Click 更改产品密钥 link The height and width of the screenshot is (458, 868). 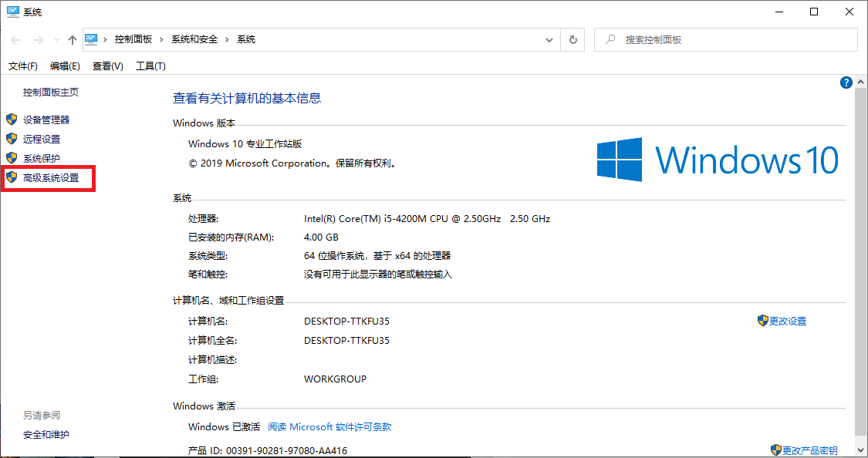point(810,451)
